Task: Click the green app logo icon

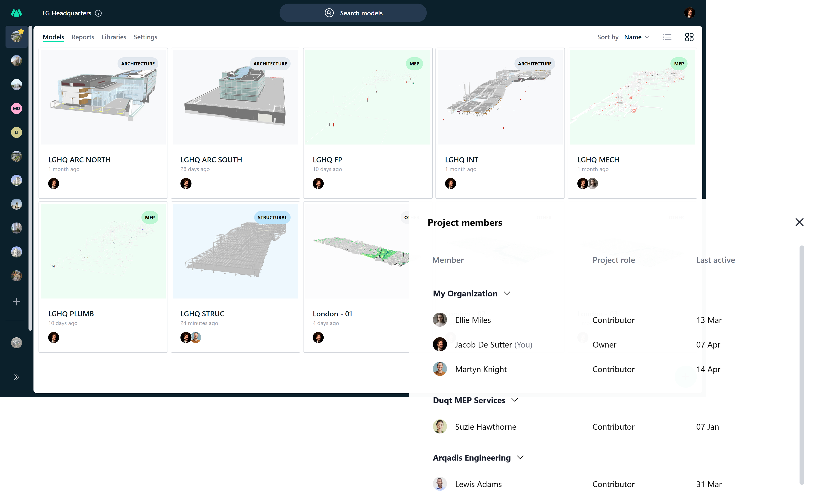Action: pos(16,13)
